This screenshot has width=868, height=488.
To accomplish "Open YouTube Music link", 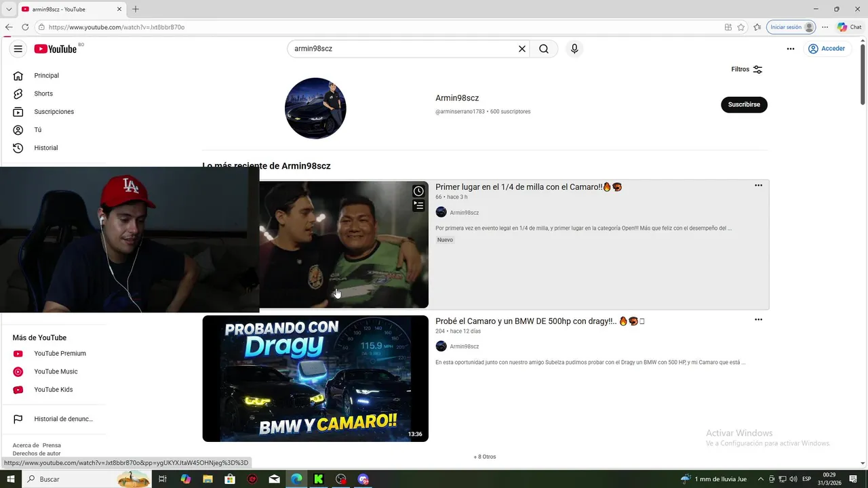I will click(56, 371).
